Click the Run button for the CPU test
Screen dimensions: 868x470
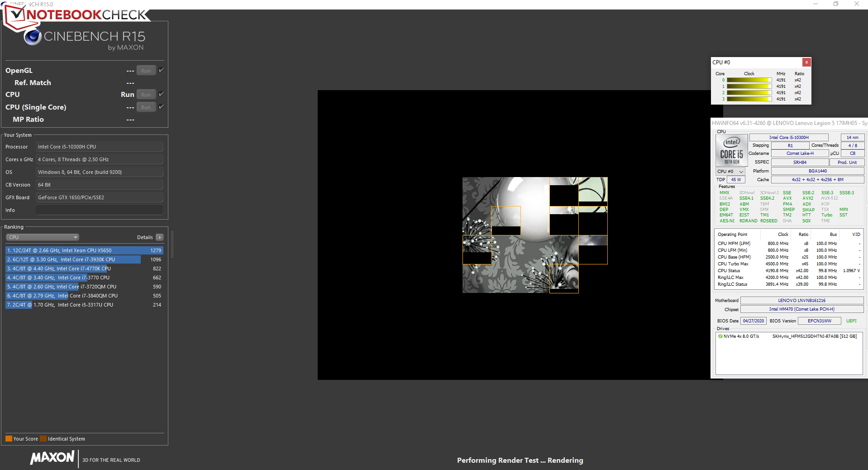point(146,95)
